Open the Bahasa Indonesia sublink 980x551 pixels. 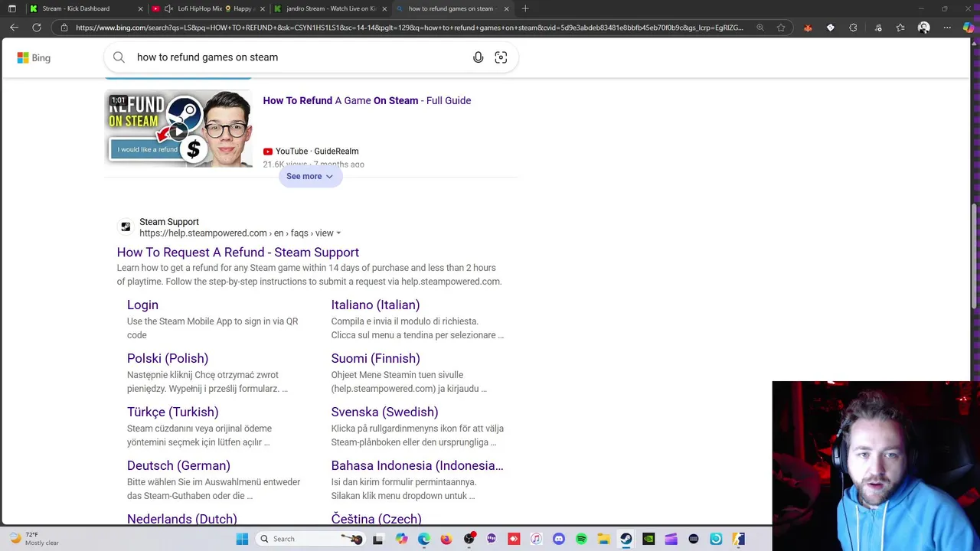tap(417, 465)
